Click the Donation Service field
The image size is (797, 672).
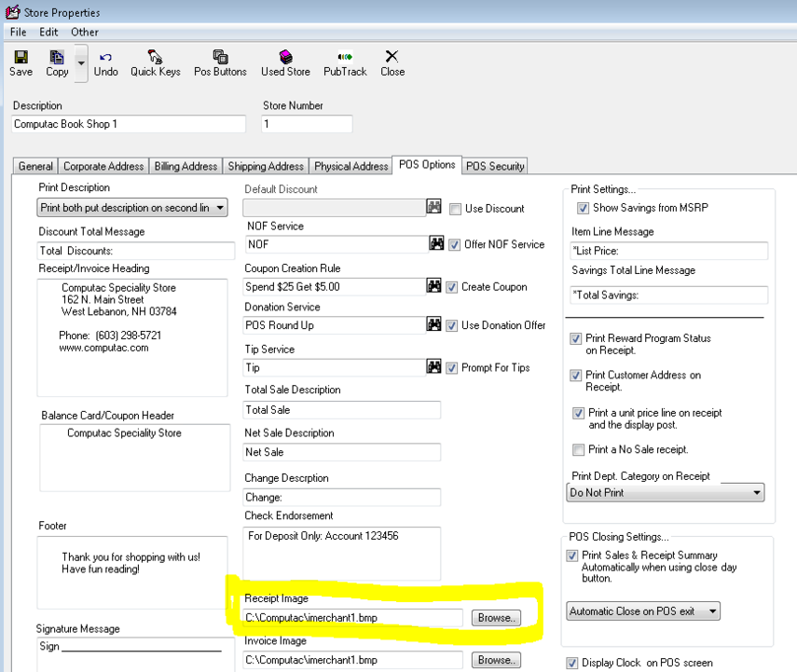pyautogui.click(x=335, y=325)
